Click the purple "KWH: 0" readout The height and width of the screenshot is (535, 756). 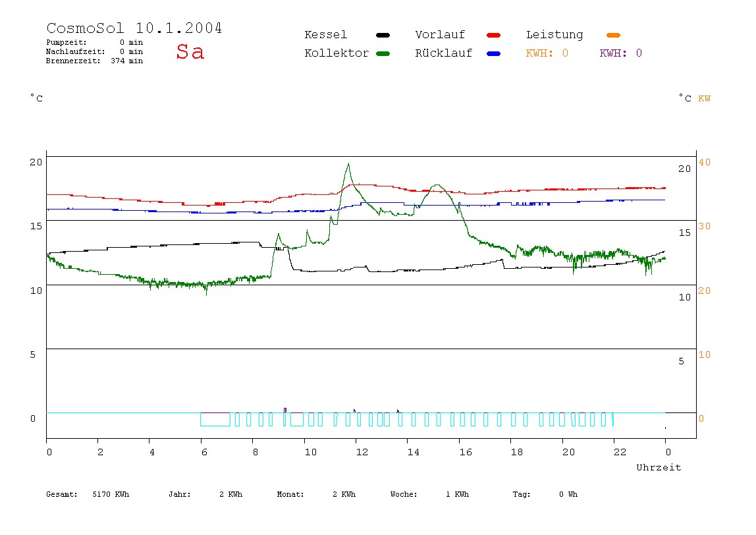620,53
